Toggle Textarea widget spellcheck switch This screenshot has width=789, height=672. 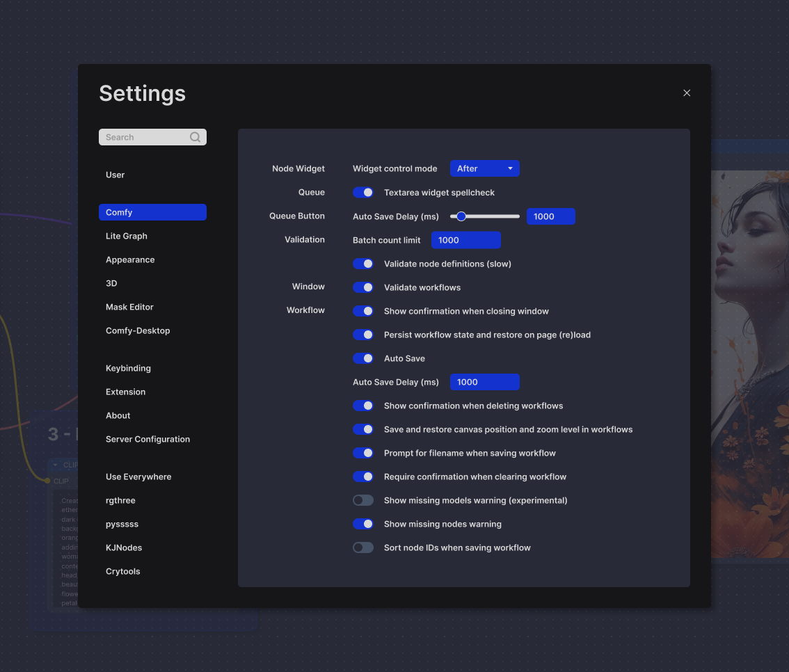click(363, 193)
